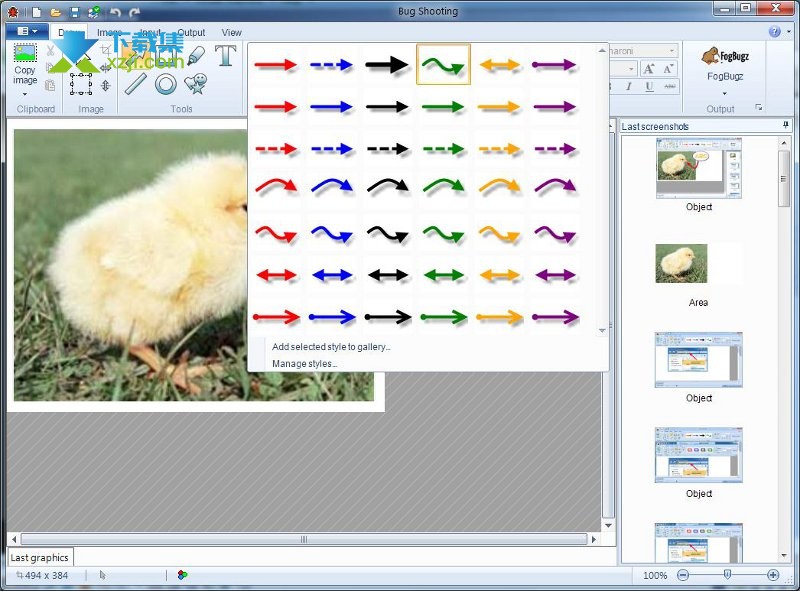
Task: Open dropdown arrow next to Help icon
Action: tap(789, 32)
